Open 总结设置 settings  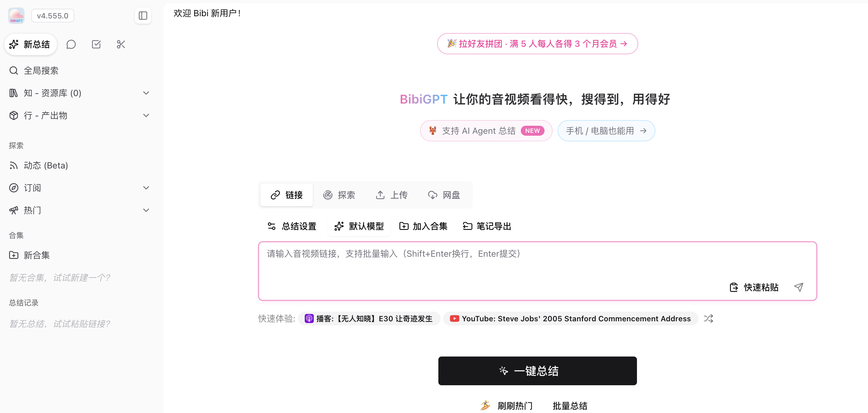[292, 226]
